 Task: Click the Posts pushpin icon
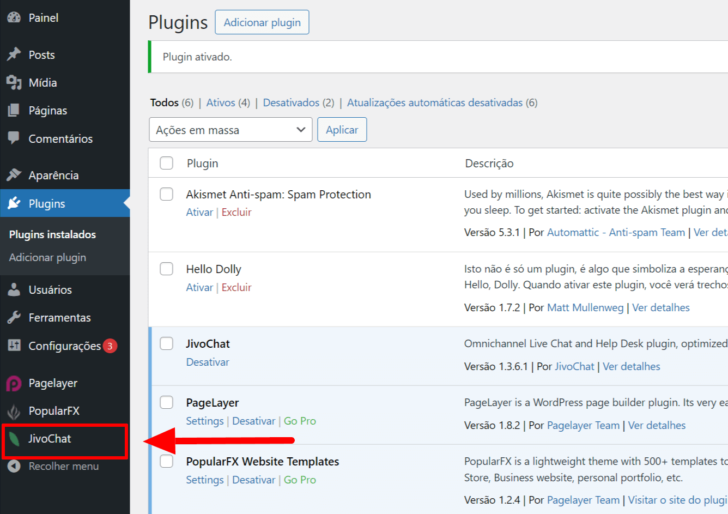click(14, 54)
